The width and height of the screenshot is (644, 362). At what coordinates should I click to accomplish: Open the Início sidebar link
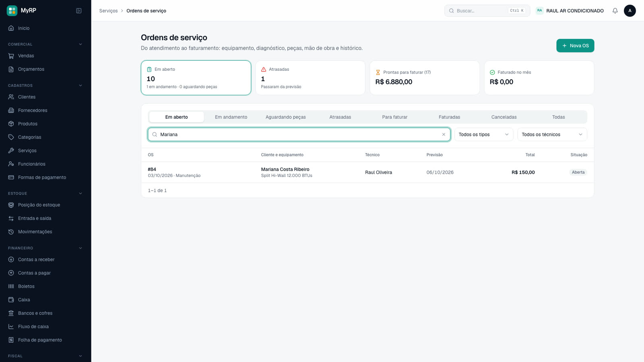point(45,28)
